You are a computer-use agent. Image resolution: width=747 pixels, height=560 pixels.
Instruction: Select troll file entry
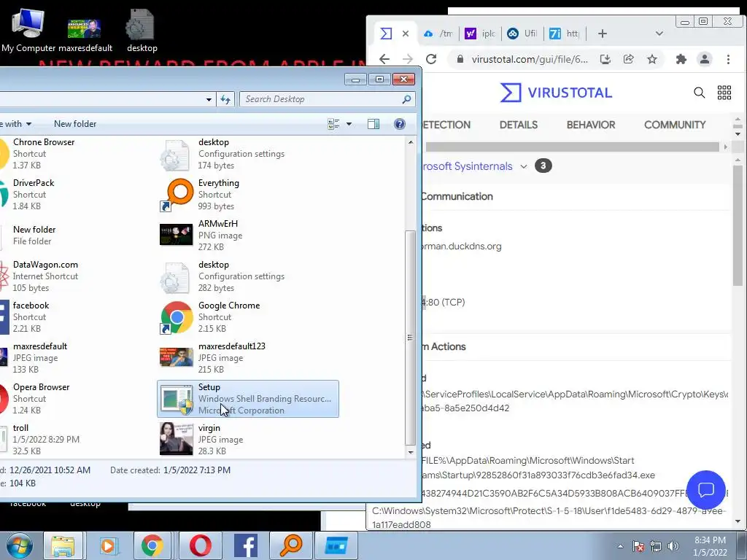click(x=46, y=439)
